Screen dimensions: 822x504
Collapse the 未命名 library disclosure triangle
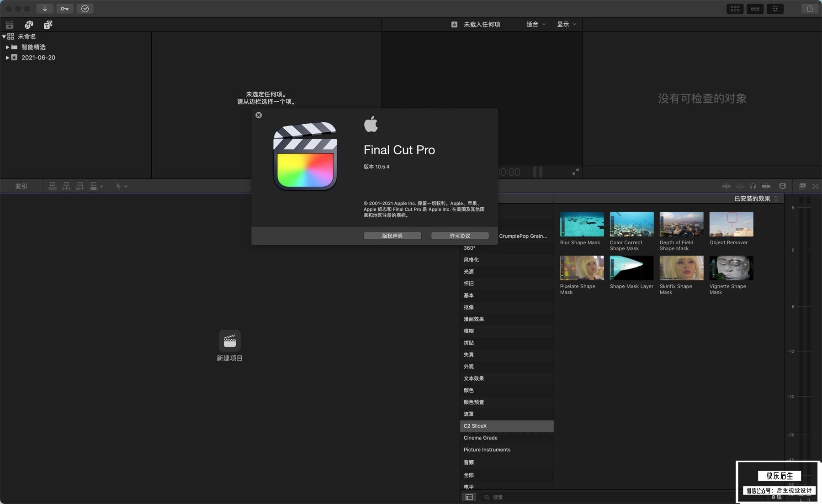4,37
